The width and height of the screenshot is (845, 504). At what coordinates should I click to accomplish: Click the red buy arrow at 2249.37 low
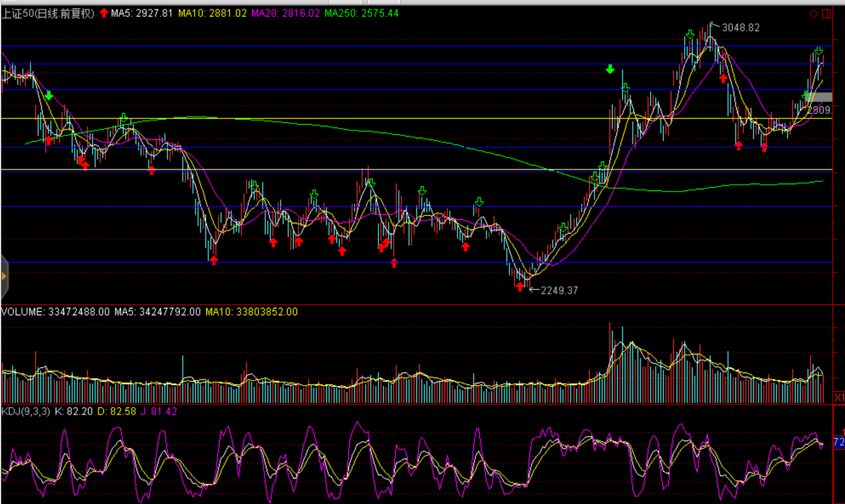(x=519, y=287)
